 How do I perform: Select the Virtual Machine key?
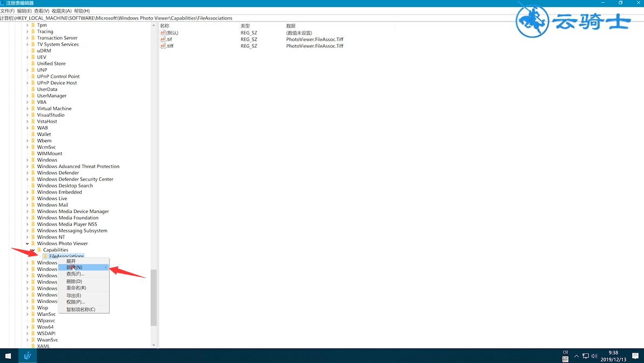pos(54,109)
